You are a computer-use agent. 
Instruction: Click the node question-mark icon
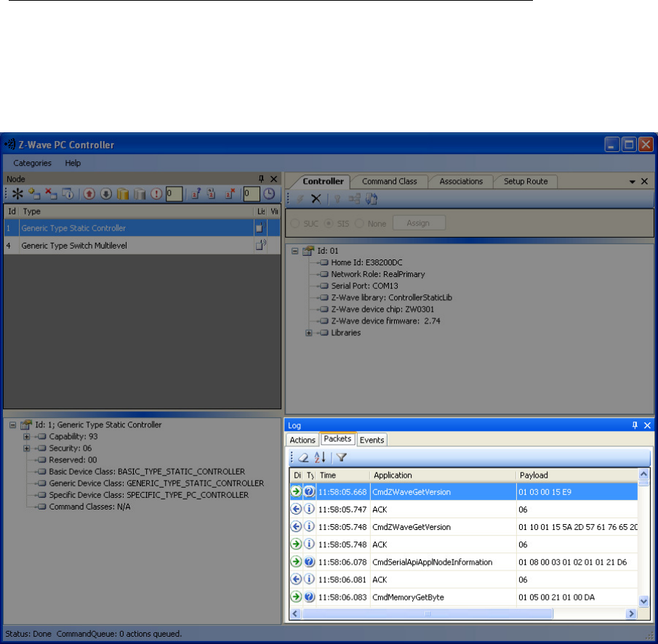coord(196,194)
